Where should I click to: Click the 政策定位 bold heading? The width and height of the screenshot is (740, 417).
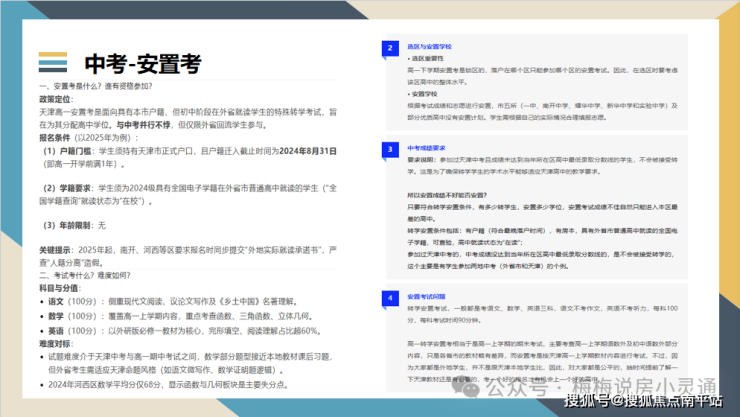pyautogui.click(x=55, y=100)
